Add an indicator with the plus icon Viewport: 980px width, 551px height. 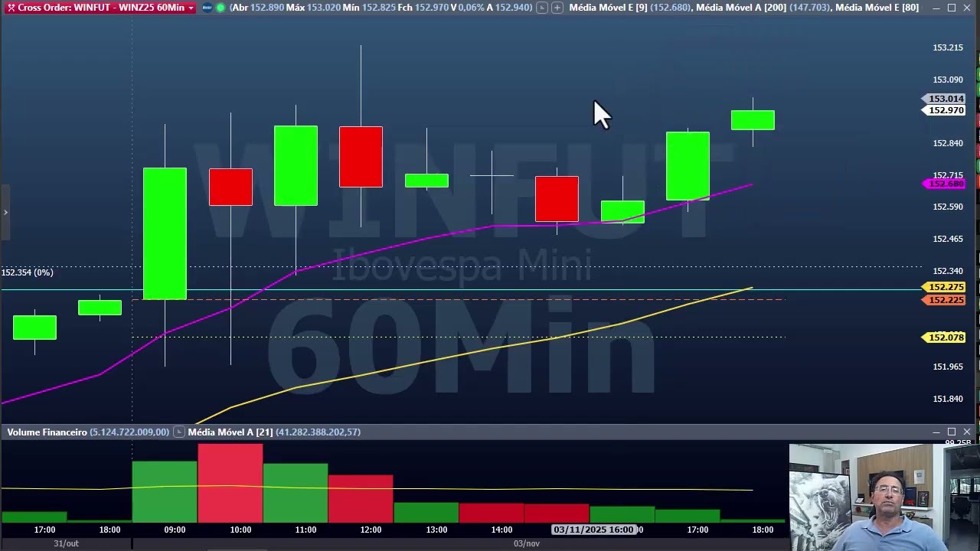coord(557,8)
